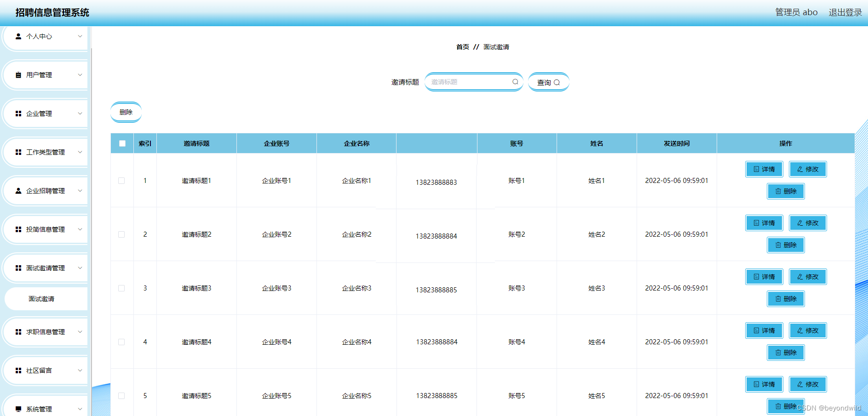The image size is (868, 416).
Task: Click the 社区留言 grid icon
Action: (x=18, y=370)
